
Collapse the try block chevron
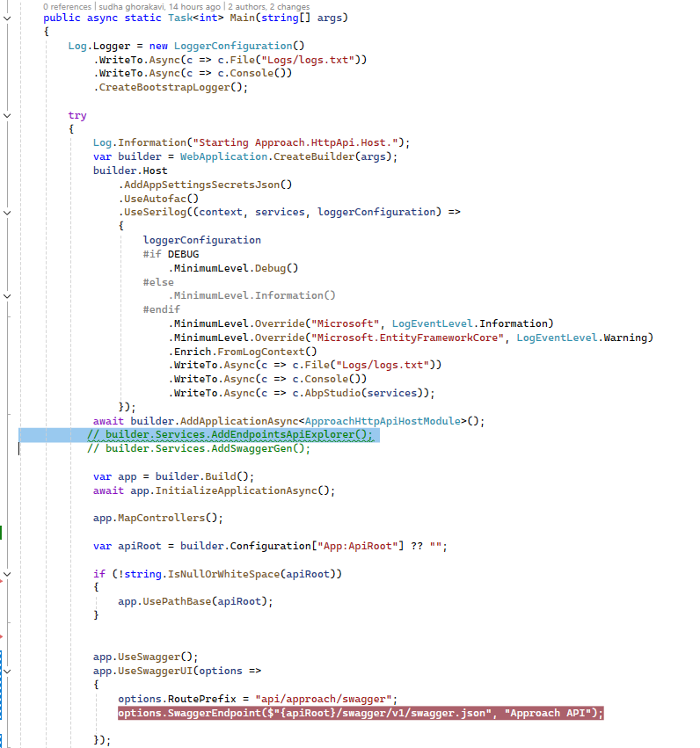click(7, 115)
